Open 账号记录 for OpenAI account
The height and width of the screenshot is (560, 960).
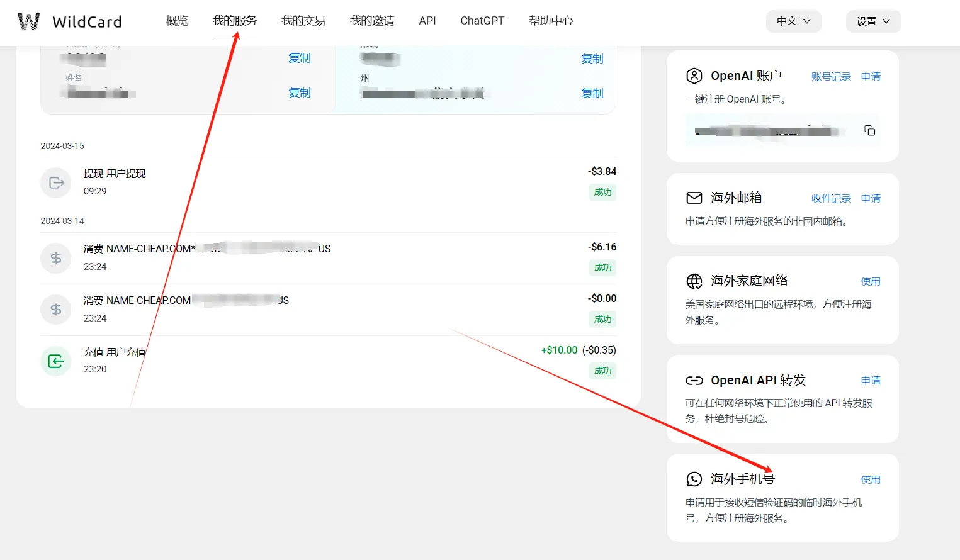831,76
